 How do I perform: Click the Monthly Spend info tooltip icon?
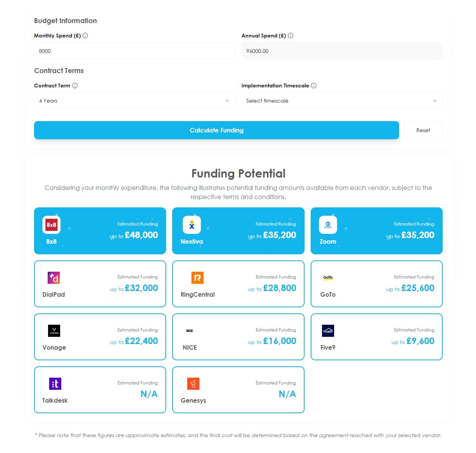click(x=85, y=36)
